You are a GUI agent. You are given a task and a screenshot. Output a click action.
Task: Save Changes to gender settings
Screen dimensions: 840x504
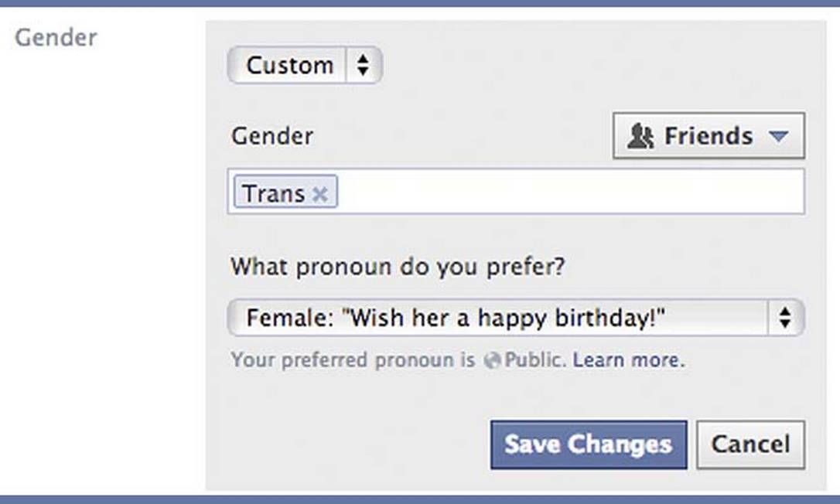[588, 444]
